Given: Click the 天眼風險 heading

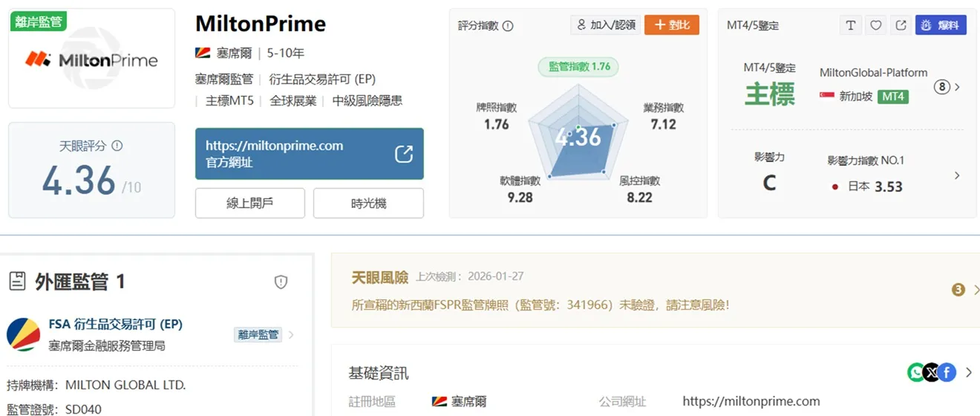Looking at the screenshot, I should pos(380,277).
